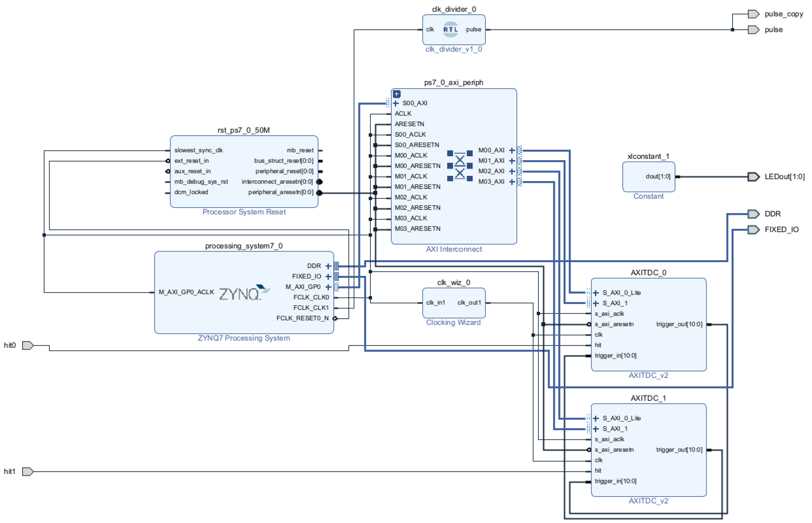Screen dimensions: 812x523
Task: Expand S_AXI_1 interface on AXITDC_1
Action: click(x=596, y=429)
